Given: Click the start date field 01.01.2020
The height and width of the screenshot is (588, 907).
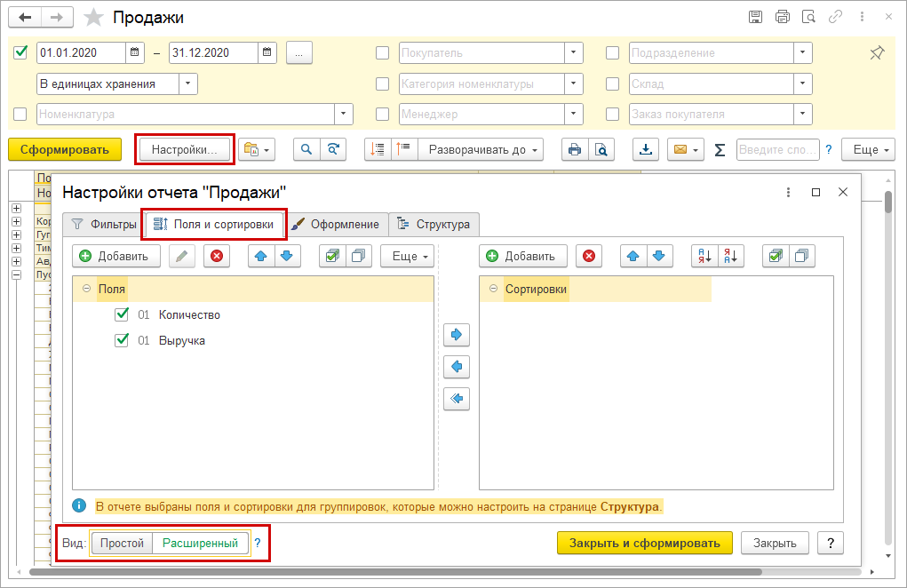Looking at the screenshot, I should 82,53.
